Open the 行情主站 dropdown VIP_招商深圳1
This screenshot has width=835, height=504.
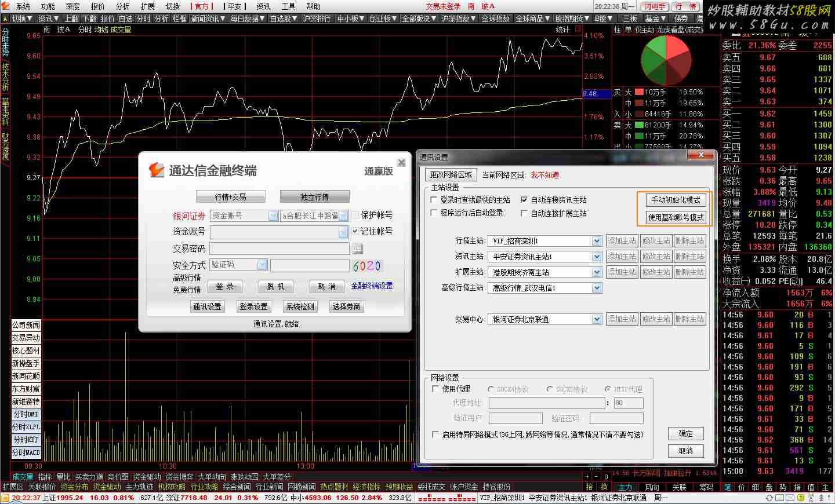(544, 241)
